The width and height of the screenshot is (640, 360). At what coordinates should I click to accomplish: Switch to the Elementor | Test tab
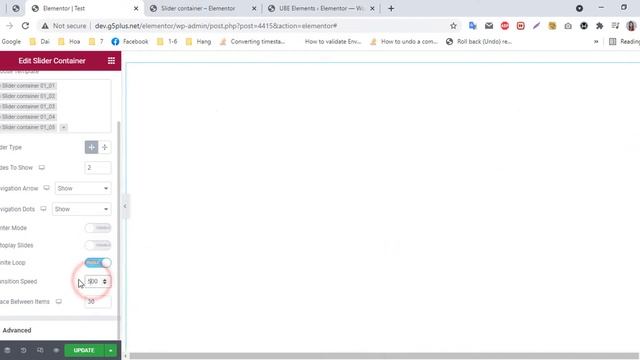point(85,9)
